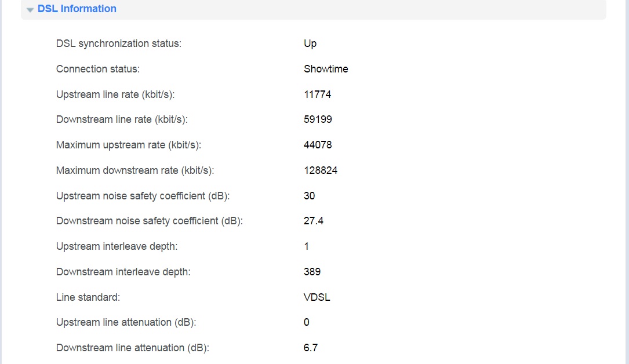Viewport: 629px width, 364px height.
Task: Click the synchronization status value Up
Action: (310, 43)
